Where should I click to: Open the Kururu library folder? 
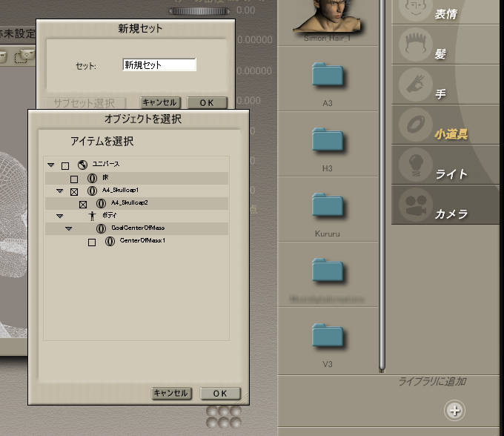(x=327, y=205)
